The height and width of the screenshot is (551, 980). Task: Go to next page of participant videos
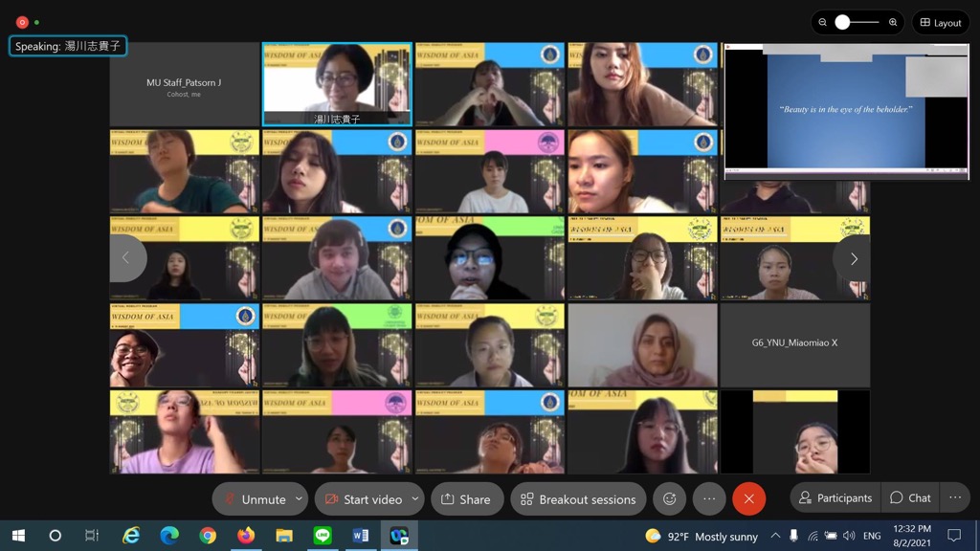coord(853,258)
